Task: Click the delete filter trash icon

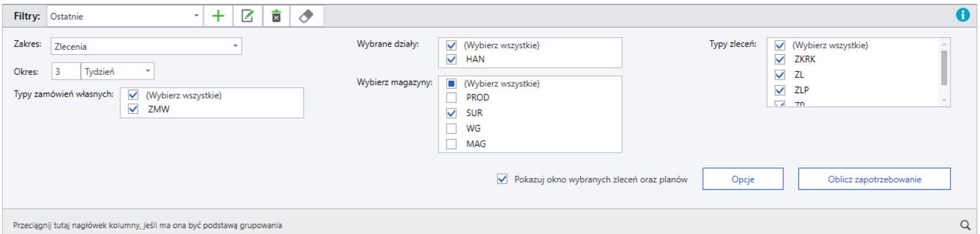Action: click(276, 16)
